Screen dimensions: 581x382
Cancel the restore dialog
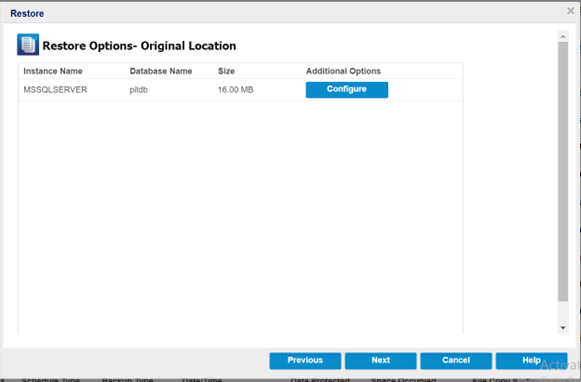456,361
